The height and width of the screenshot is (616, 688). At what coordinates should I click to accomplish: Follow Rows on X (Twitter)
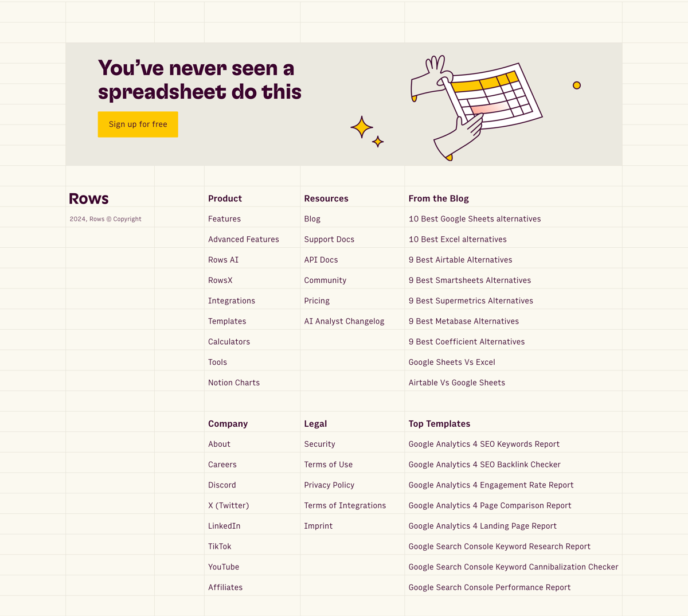click(x=228, y=505)
